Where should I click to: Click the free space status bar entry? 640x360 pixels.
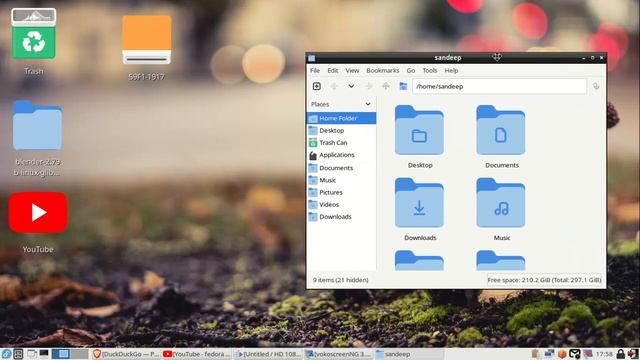click(x=544, y=280)
